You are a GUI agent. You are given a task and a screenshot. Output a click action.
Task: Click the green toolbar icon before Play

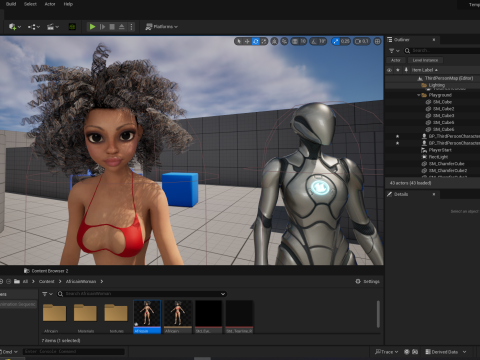pyautogui.click(x=72, y=27)
